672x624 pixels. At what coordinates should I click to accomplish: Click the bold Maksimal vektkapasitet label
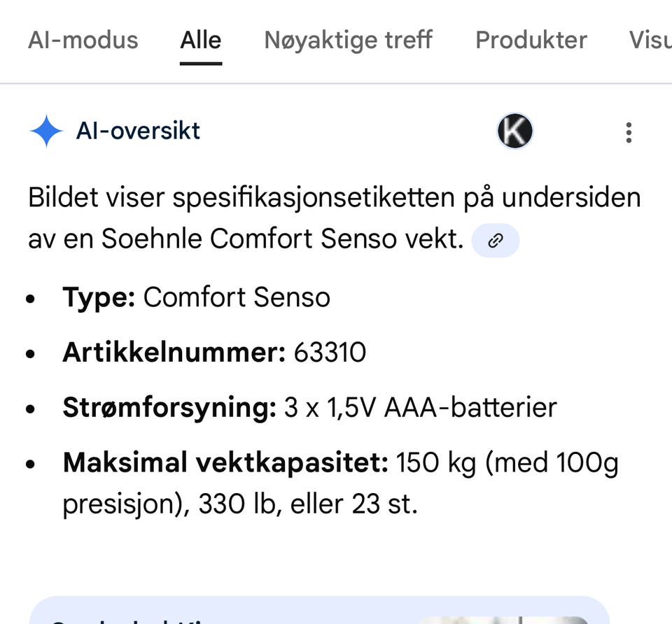point(225,462)
